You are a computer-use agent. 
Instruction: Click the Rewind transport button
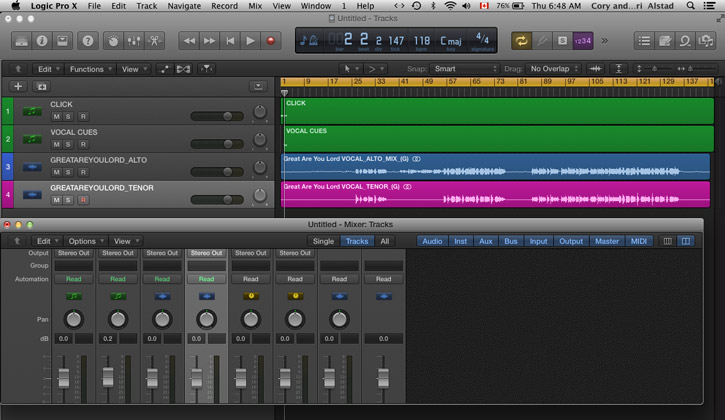tap(189, 41)
